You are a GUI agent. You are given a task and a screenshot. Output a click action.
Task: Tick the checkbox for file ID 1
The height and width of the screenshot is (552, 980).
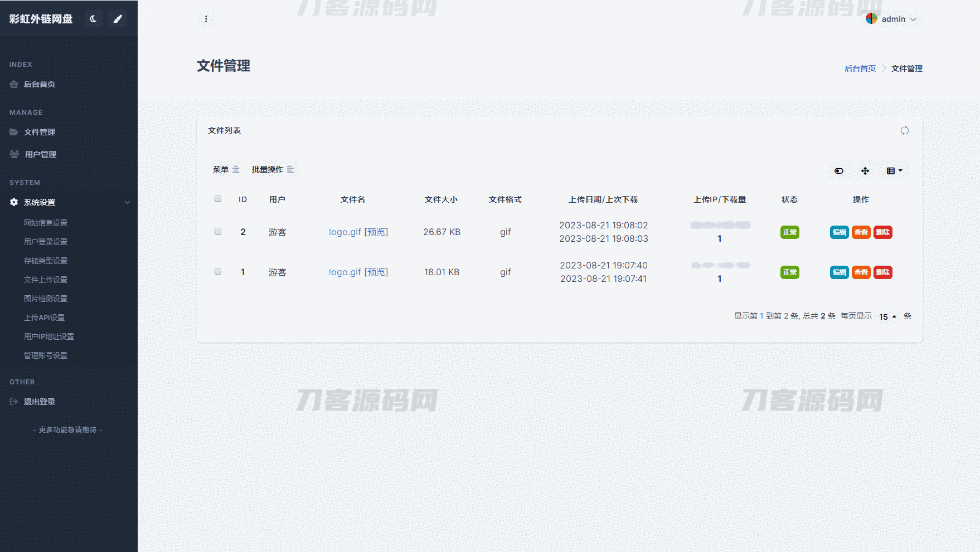coord(218,272)
